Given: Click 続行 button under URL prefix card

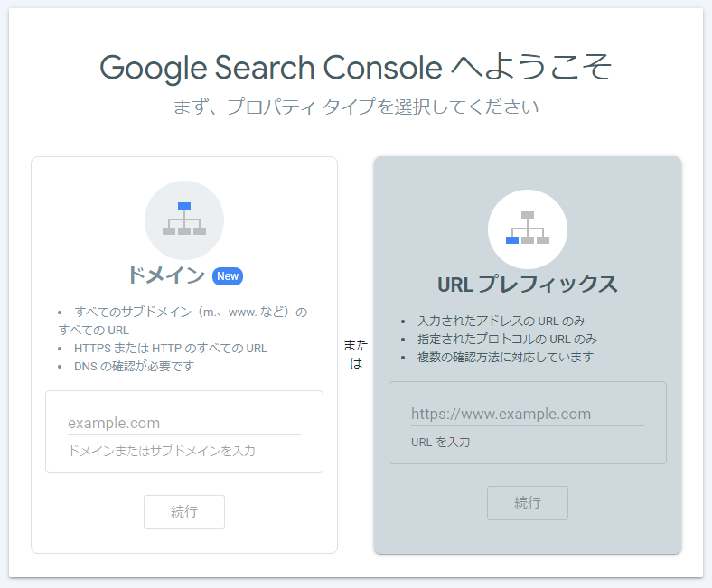Looking at the screenshot, I should click(527, 502).
